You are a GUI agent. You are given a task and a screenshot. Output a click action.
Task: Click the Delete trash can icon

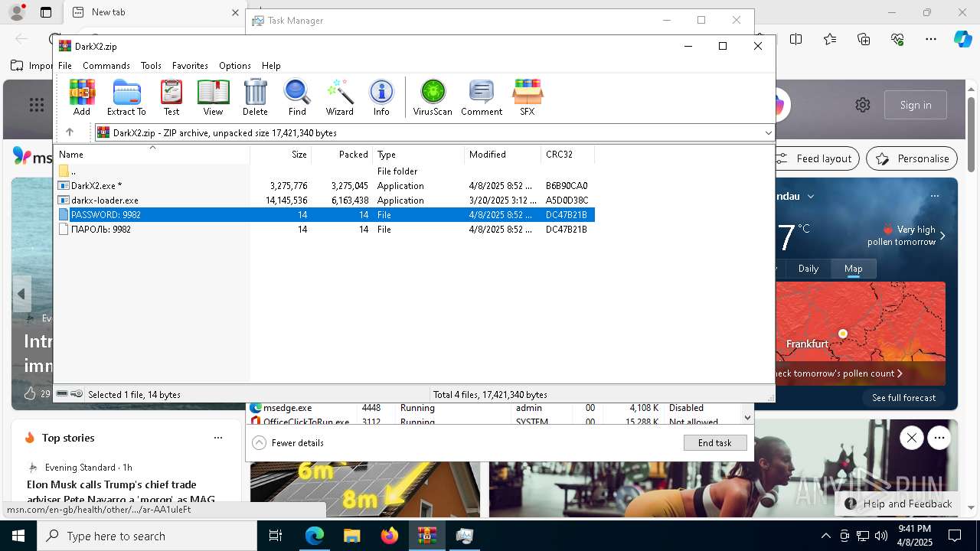point(255,97)
